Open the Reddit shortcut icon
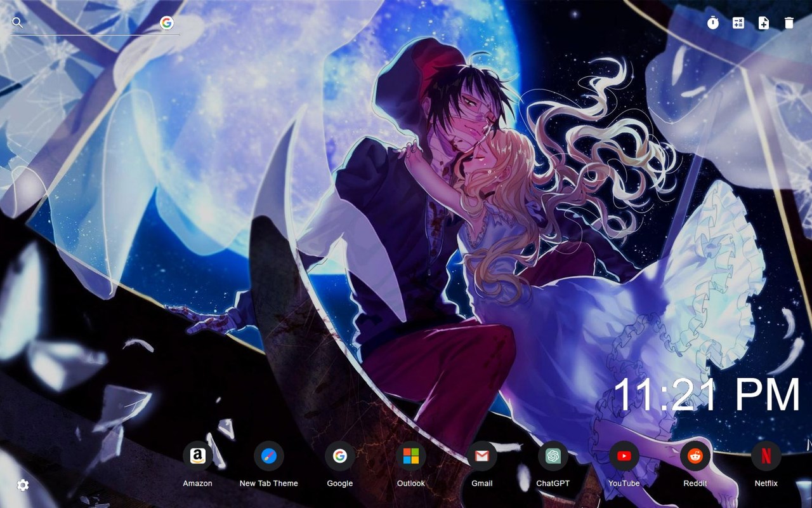The height and width of the screenshot is (508, 812). pos(695,456)
